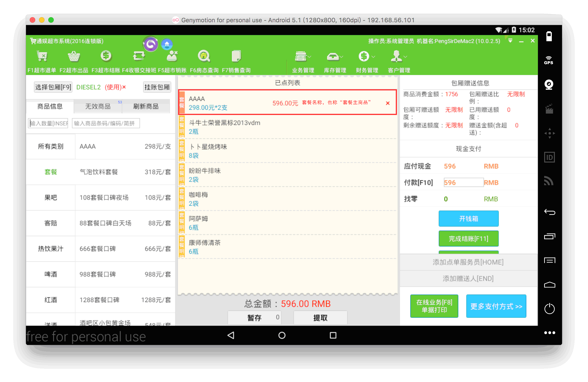Image resolution: width=588 pixels, height=382 pixels.
Task: Expand 库存管理 dropdown menu
Action: [335, 62]
